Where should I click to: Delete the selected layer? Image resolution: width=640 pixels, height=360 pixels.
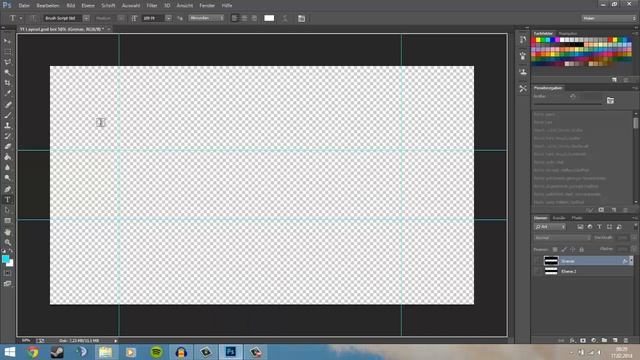click(x=626, y=340)
